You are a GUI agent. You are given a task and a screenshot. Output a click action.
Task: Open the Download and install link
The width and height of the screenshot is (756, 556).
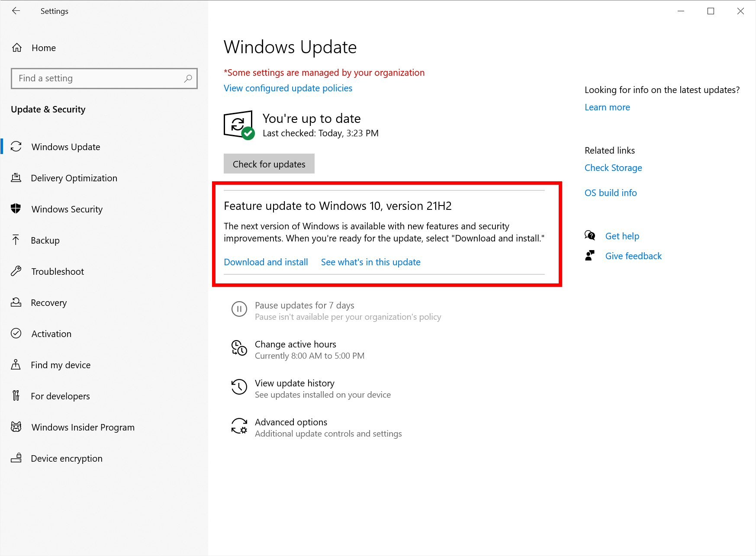coord(266,262)
